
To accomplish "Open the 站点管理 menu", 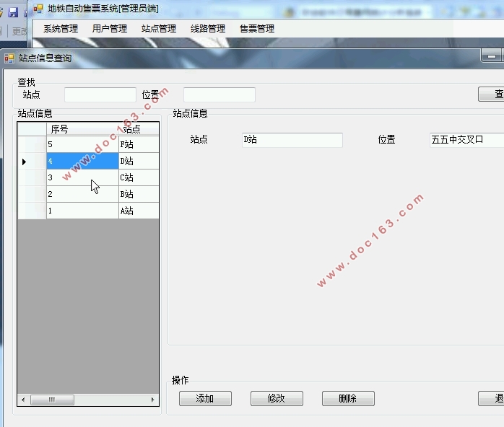I will pyautogui.click(x=159, y=29).
